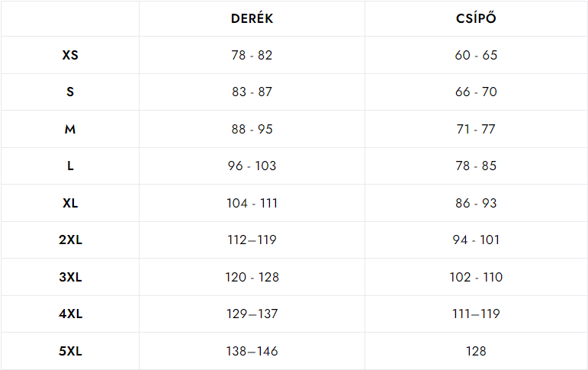Click the 86 - 93 cell
The height and width of the screenshot is (370, 588).
476,203
